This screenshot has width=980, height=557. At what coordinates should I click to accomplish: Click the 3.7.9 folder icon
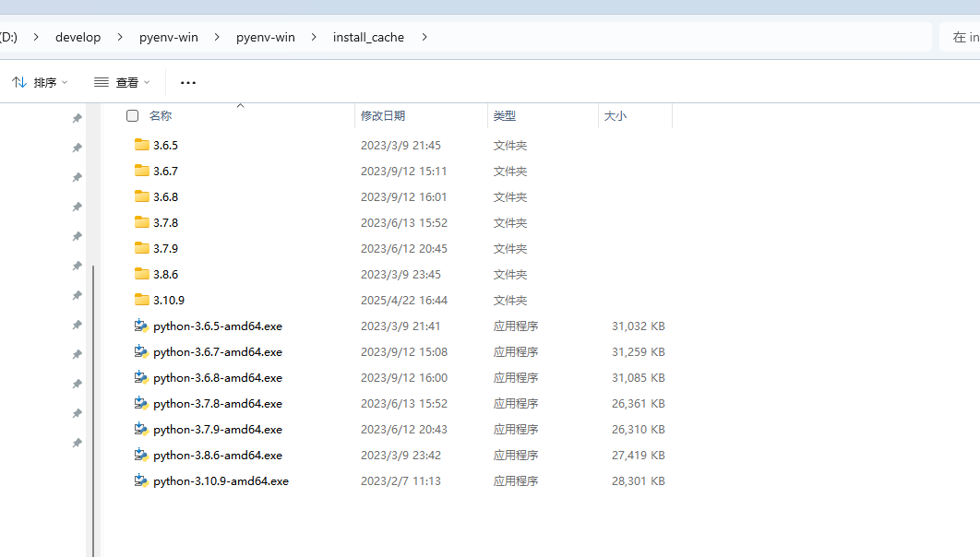[142, 248]
